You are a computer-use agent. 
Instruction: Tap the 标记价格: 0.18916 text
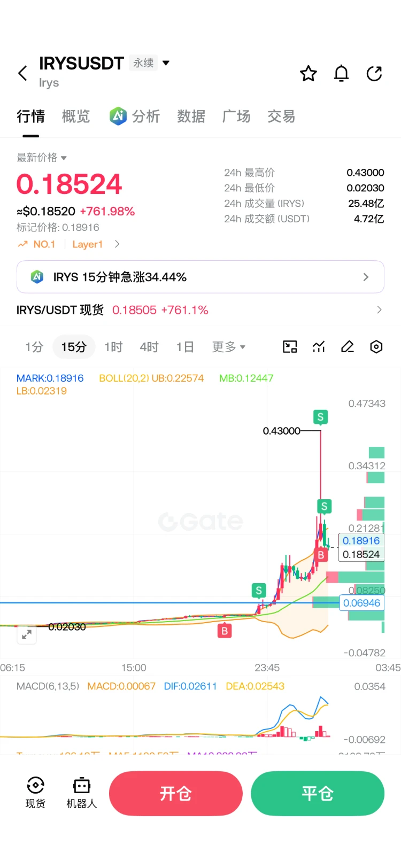pyautogui.click(x=58, y=227)
